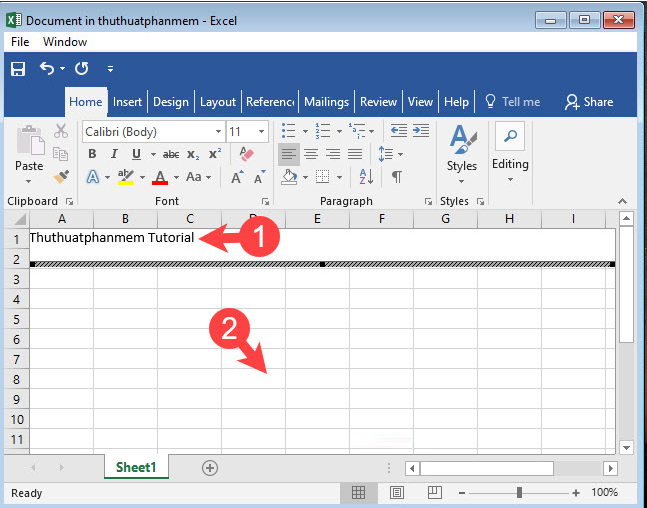Click the Justify alignment icon
This screenshot has height=508, width=647.
(x=355, y=154)
